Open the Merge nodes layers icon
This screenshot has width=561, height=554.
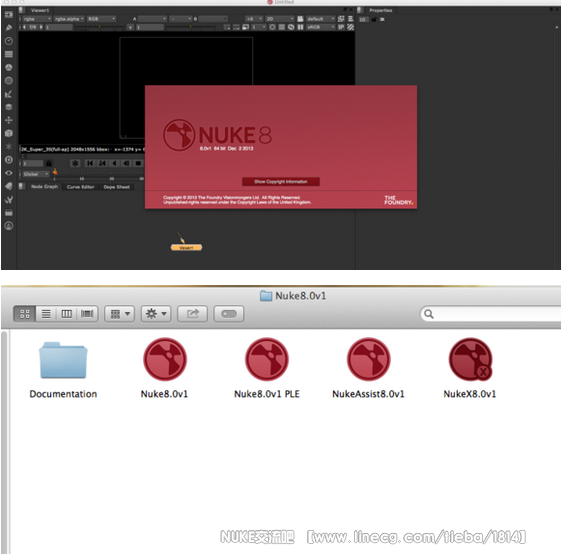point(9,107)
